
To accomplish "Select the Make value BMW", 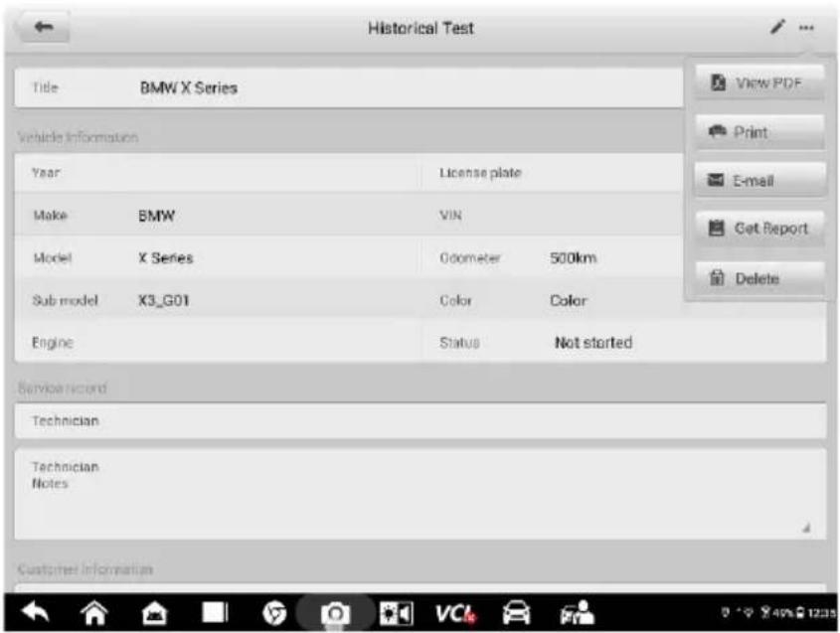I will tap(156, 216).
